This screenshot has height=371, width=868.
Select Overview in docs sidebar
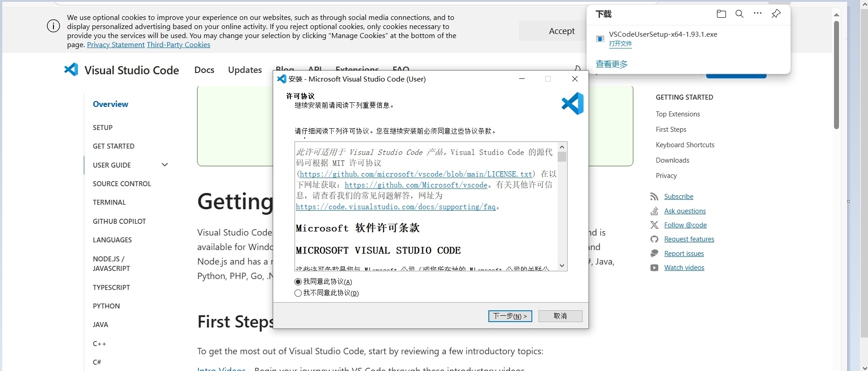[x=111, y=104]
